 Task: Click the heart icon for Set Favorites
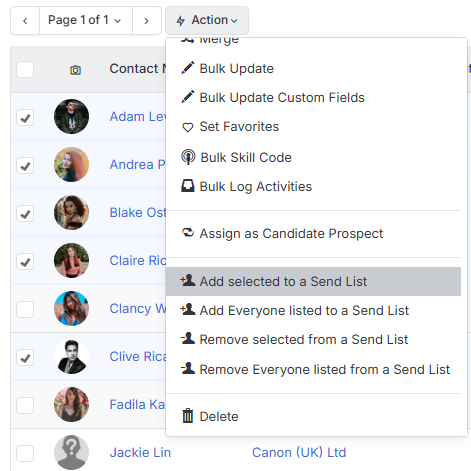(188, 127)
